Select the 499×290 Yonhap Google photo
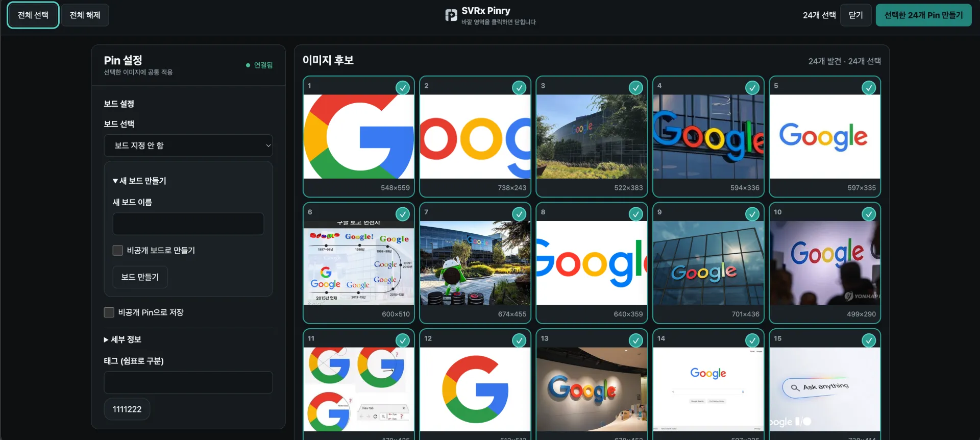The width and height of the screenshot is (980, 440). 825,263
